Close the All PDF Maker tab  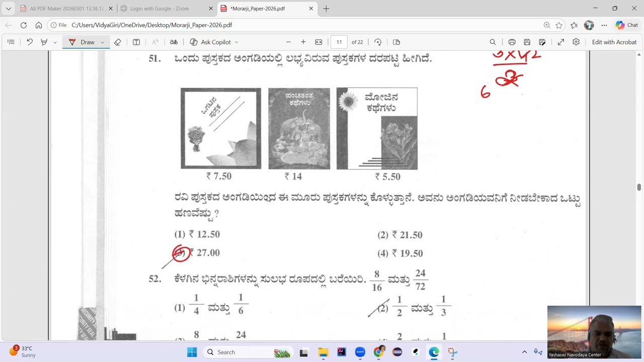click(x=111, y=9)
